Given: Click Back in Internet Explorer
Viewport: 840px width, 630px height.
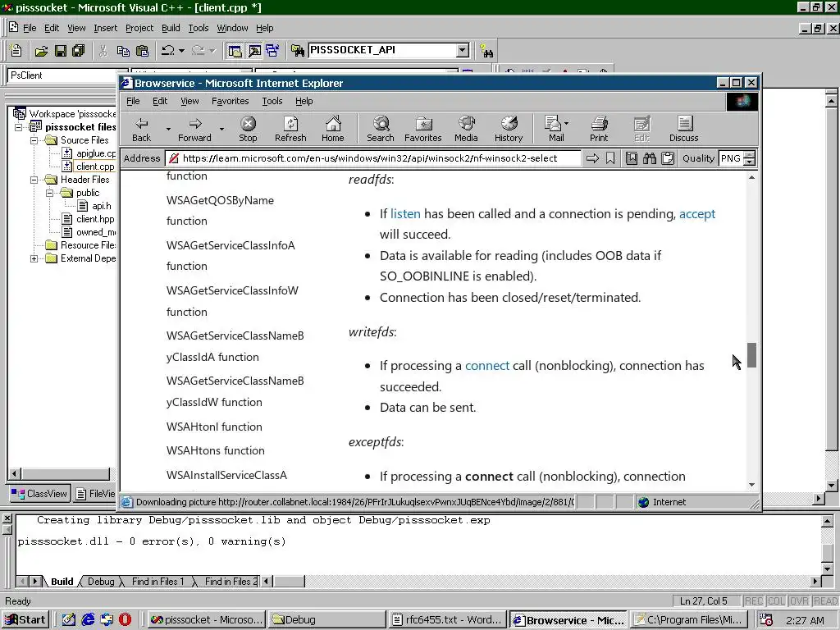Looking at the screenshot, I should (x=141, y=130).
